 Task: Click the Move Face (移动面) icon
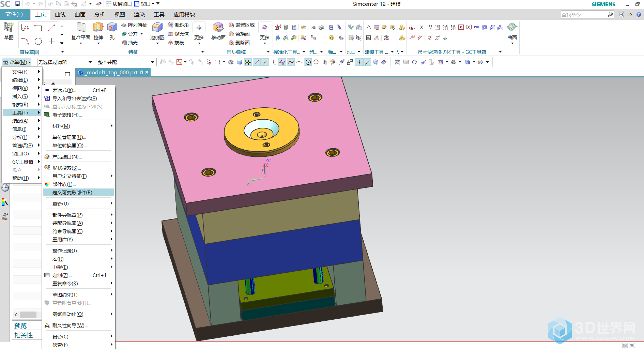click(218, 27)
